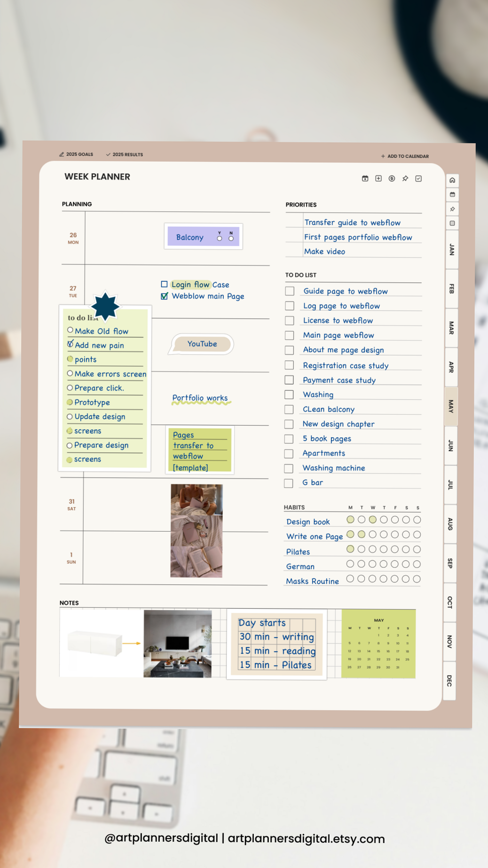The height and width of the screenshot is (868, 488).
Task: Switch to the APR month tab
Action: click(x=451, y=367)
